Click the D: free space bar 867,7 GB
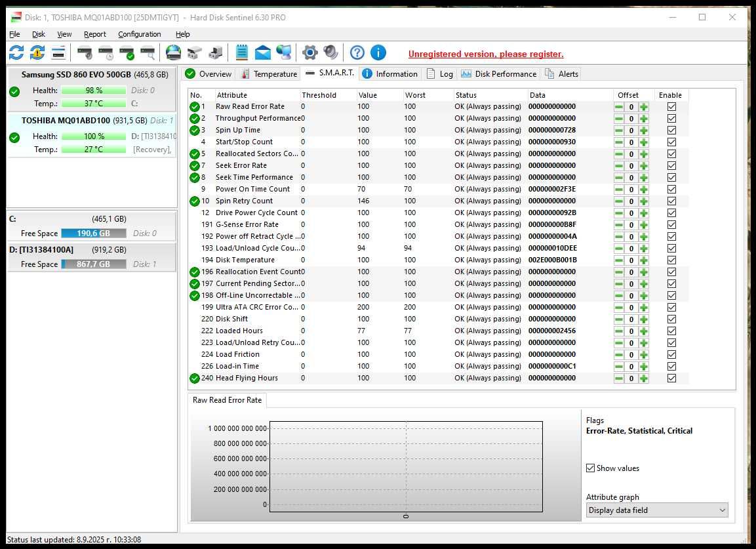The image size is (756, 549). click(x=94, y=264)
